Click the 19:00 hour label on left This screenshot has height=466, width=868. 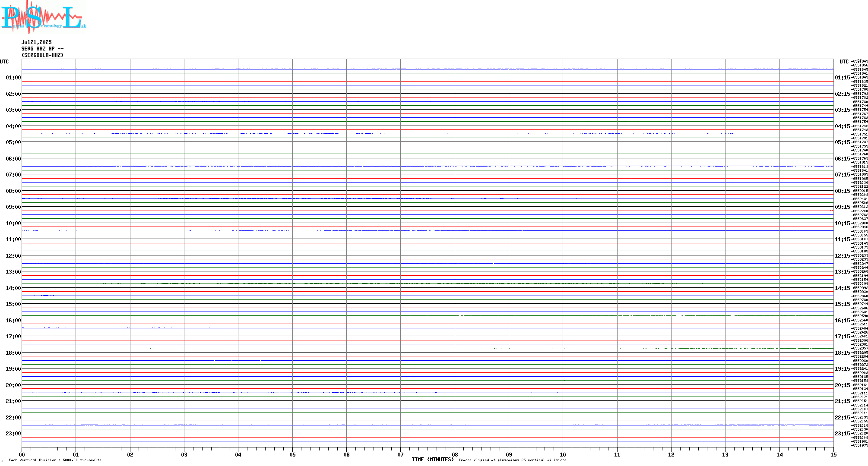[13, 369]
